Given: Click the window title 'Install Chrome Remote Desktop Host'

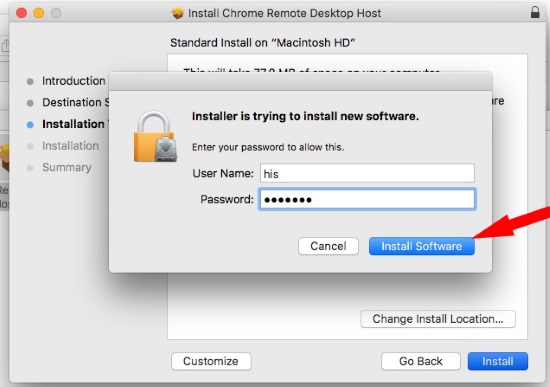Looking at the screenshot, I should pos(284,13).
